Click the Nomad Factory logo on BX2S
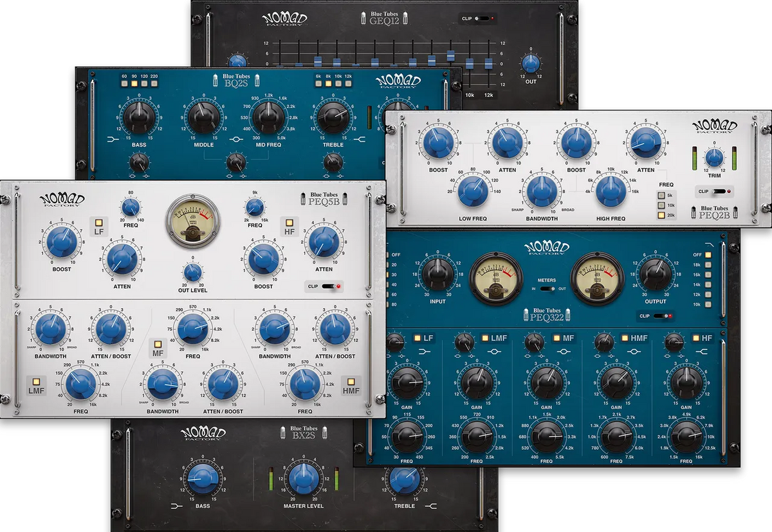This screenshot has height=532, width=772. pos(203,433)
